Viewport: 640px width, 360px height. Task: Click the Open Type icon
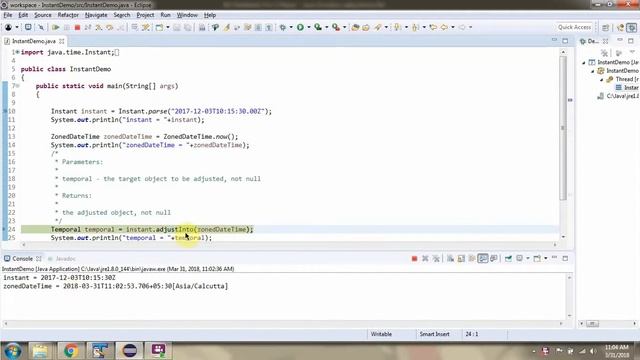pyautogui.click(x=355, y=27)
